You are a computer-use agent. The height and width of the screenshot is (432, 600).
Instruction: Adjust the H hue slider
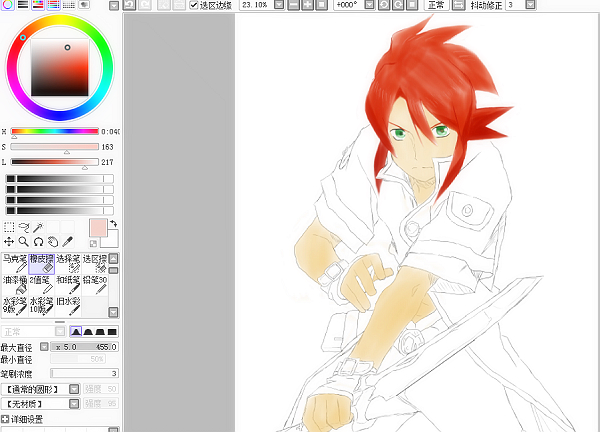pyautogui.click(x=55, y=131)
